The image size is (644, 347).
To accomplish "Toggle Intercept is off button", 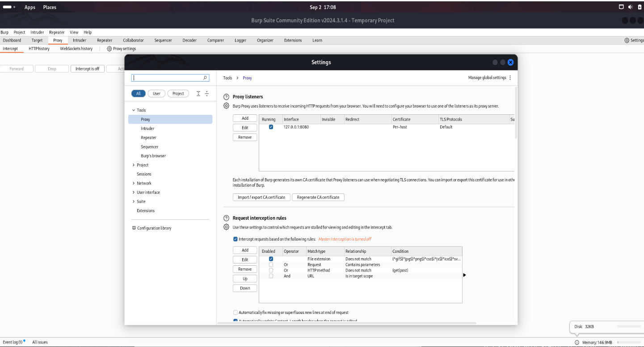I will point(87,69).
